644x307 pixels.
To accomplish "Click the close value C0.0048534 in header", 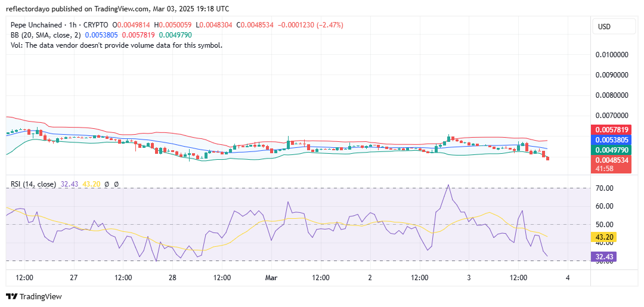I will pos(254,25).
